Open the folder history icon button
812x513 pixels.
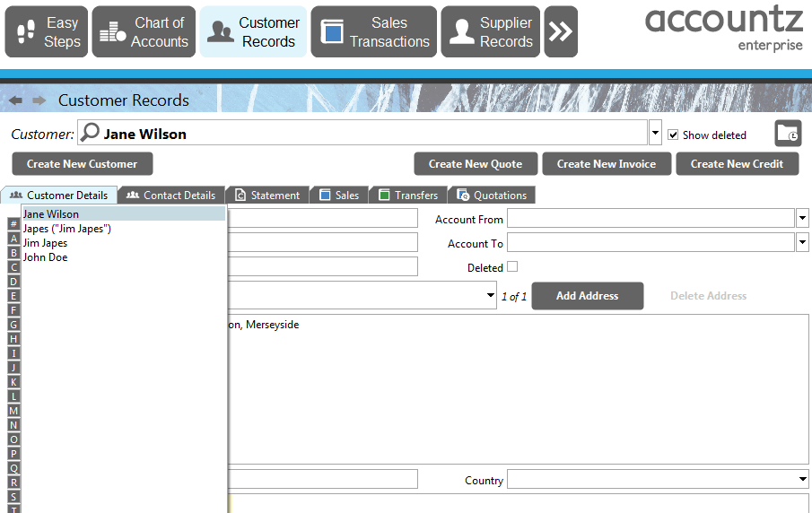coord(788,134)
